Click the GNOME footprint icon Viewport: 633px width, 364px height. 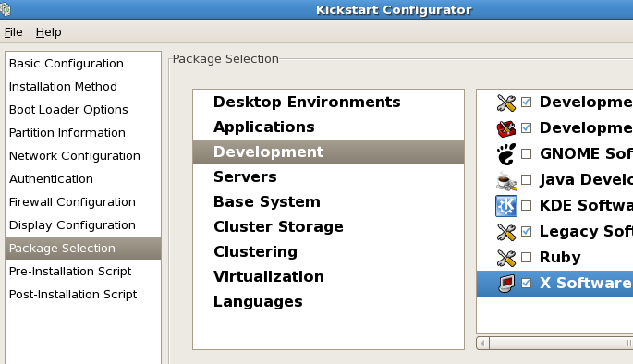click(505, 154)
